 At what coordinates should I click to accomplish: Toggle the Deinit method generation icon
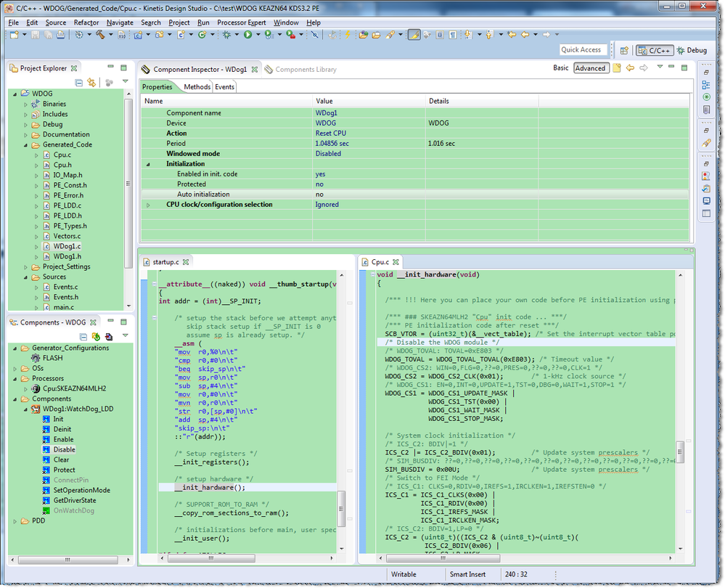[46, 429]
